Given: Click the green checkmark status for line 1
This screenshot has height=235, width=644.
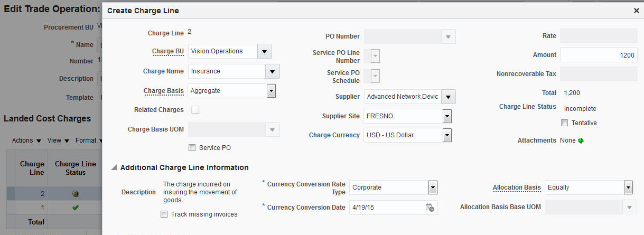Looking at the screenshot, I should point(76,208).
